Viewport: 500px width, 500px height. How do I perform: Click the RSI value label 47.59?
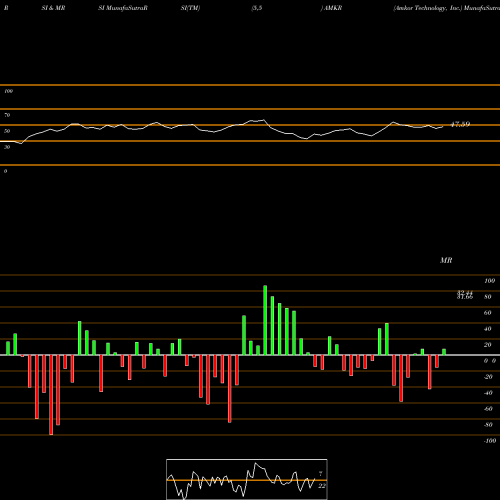coord(460,124)
